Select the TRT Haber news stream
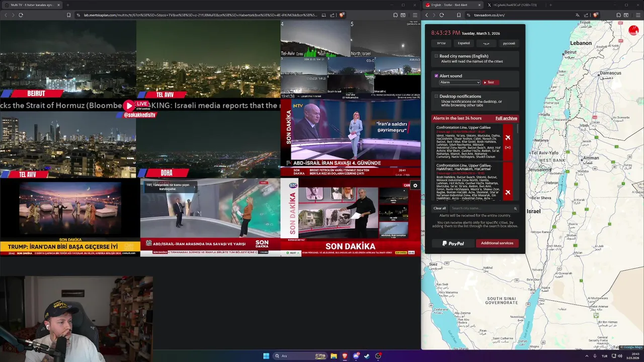The height and width of the screenshot is (362, 644). tap(210, 217)
